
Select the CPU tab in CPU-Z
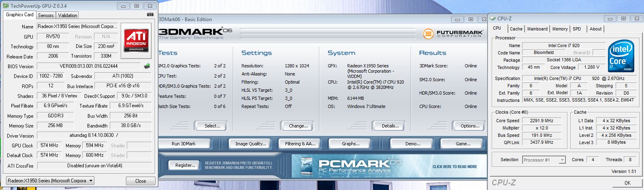tap(497, 28)
